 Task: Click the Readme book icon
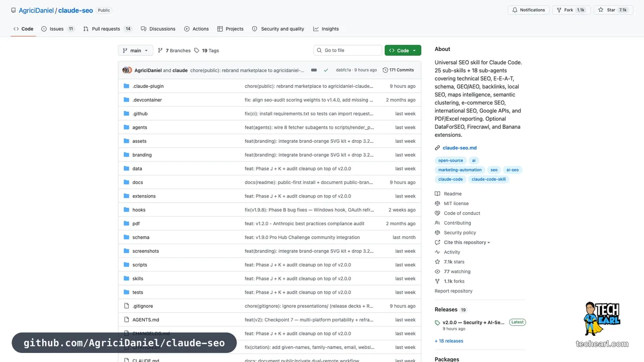coord(437,194)
